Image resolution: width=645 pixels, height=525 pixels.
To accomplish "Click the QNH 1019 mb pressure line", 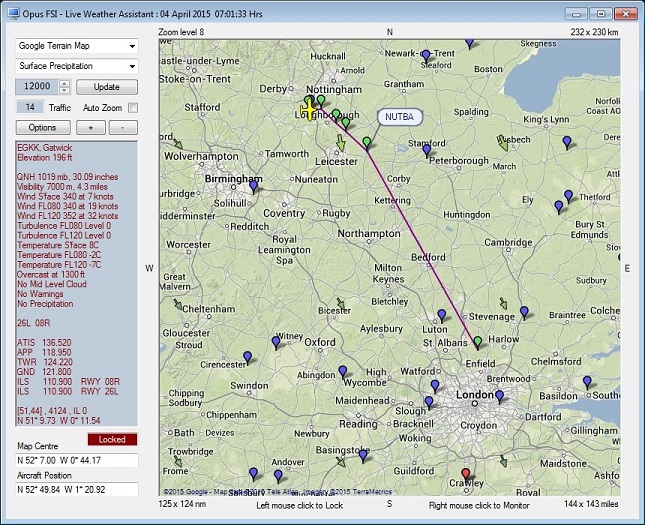I will click(x=67, y=177).
